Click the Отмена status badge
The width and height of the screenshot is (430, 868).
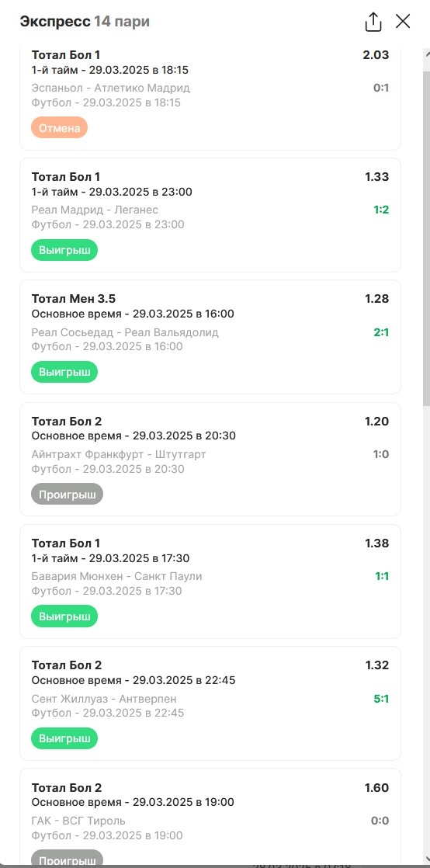tap(59, 128)
